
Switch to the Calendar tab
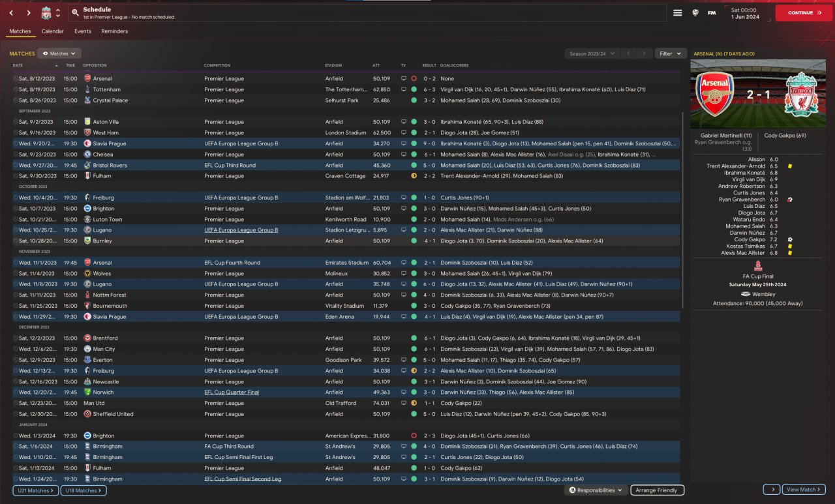point(52,31)
